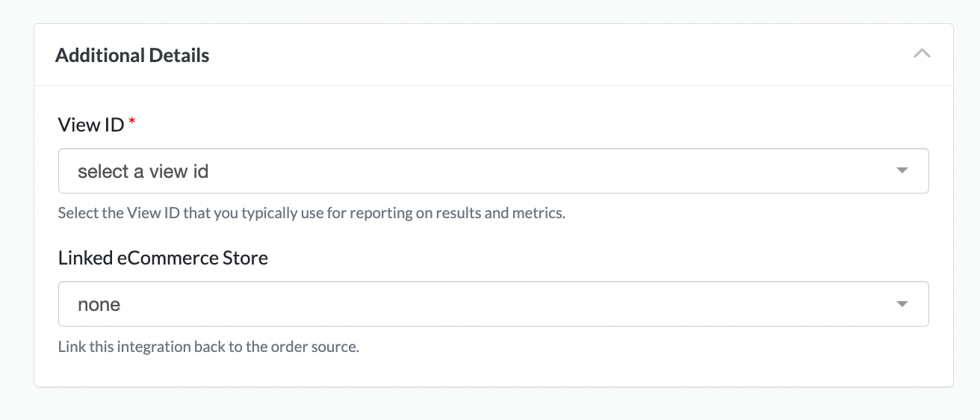Click the middle of the View ID field
The width and height of the screenshot is (980, 420).
493,171
